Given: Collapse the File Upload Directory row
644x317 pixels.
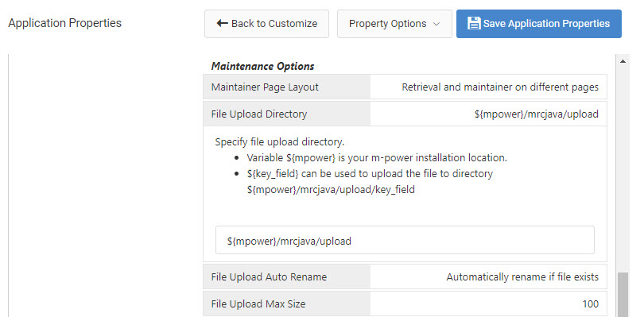Looking at the screenshot, I should (x=405, y=114).
